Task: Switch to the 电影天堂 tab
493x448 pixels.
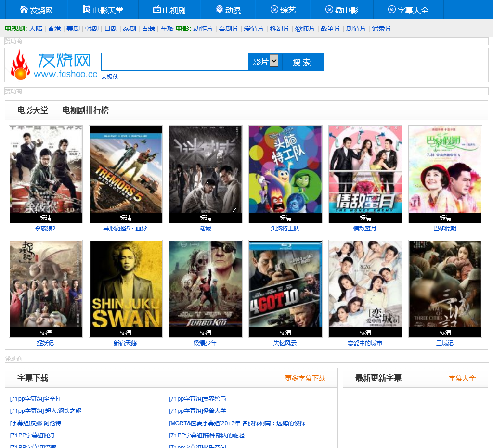Action: tap(33, 110)
